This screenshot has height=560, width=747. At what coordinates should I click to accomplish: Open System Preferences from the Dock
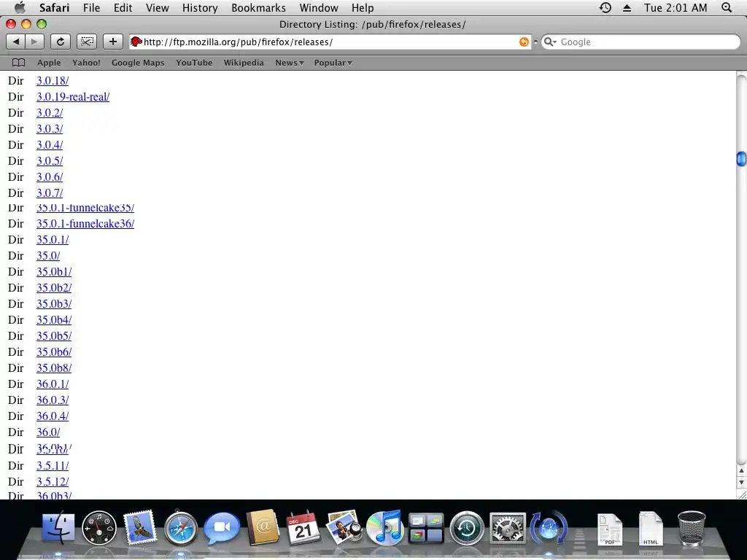[508, 528]
